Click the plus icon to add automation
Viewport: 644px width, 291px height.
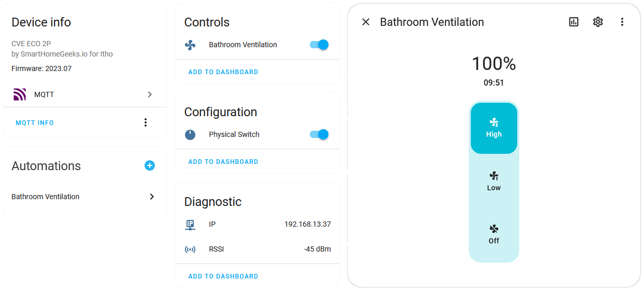(150, 165)
